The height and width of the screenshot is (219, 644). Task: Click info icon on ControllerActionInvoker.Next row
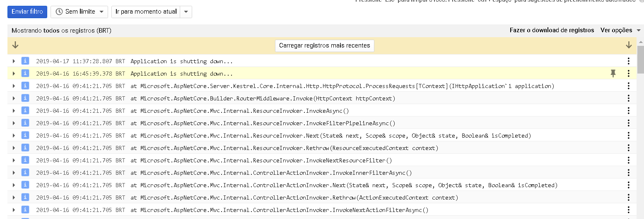[x=25, y=185]
